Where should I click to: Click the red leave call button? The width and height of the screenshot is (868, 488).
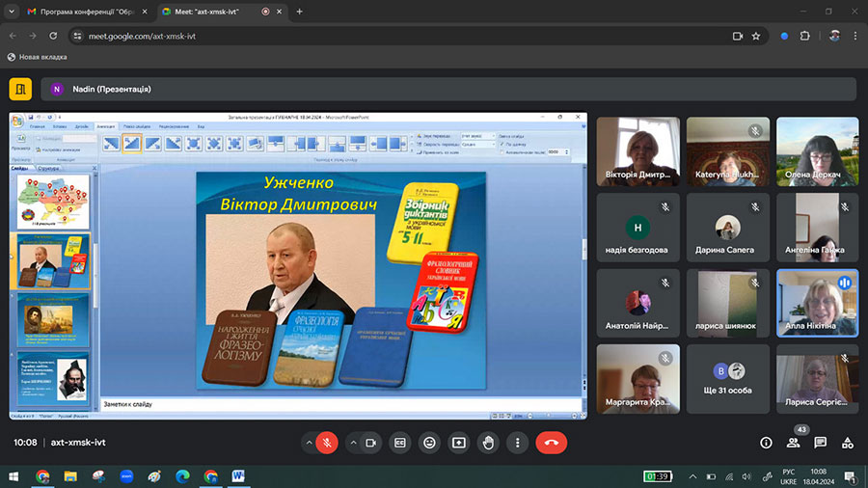point(551,443)
